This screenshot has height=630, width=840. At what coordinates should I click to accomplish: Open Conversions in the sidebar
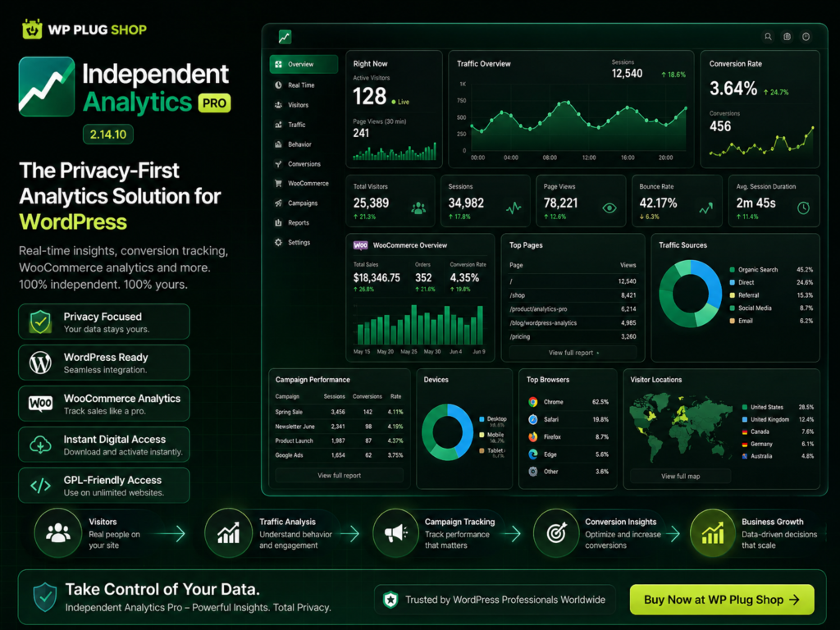[x=304, y=164]
